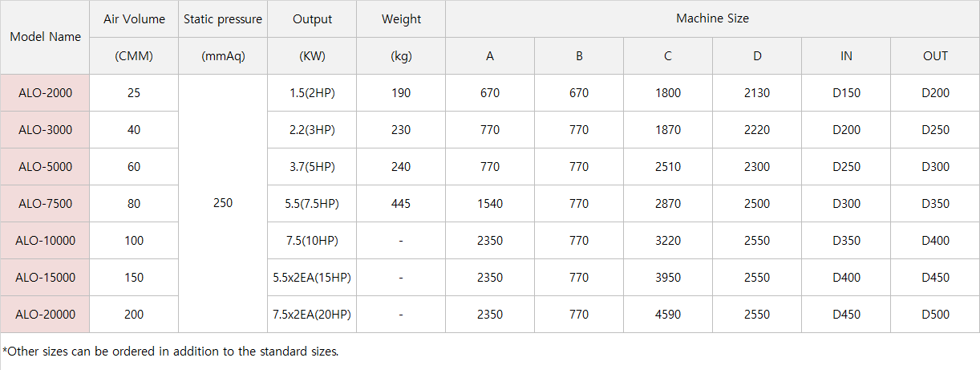The height and width of the screenshot is (370, 980).
Task: Select the ALO-20000 model cell
Action: [x=45, y=315]
